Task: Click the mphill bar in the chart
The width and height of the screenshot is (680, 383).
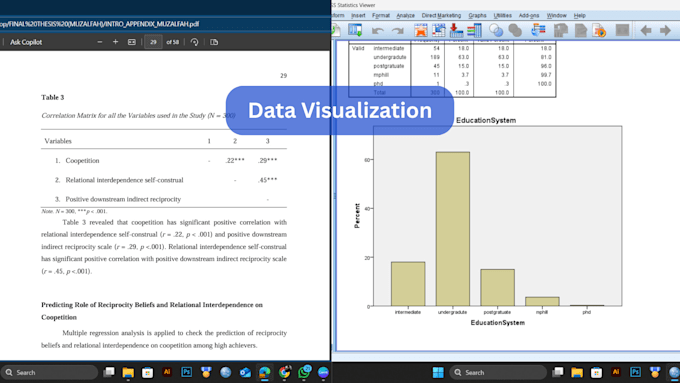Action: (542, 301)
